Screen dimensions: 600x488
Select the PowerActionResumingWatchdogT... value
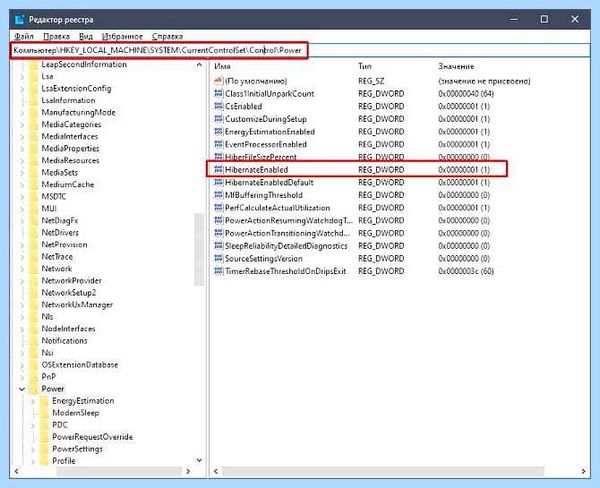tap(289, 220)
